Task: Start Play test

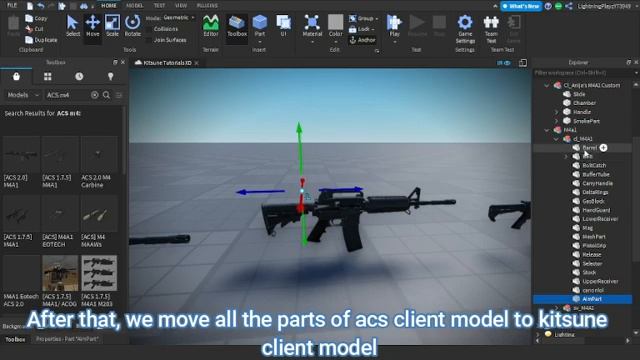Action: (394, 29)
